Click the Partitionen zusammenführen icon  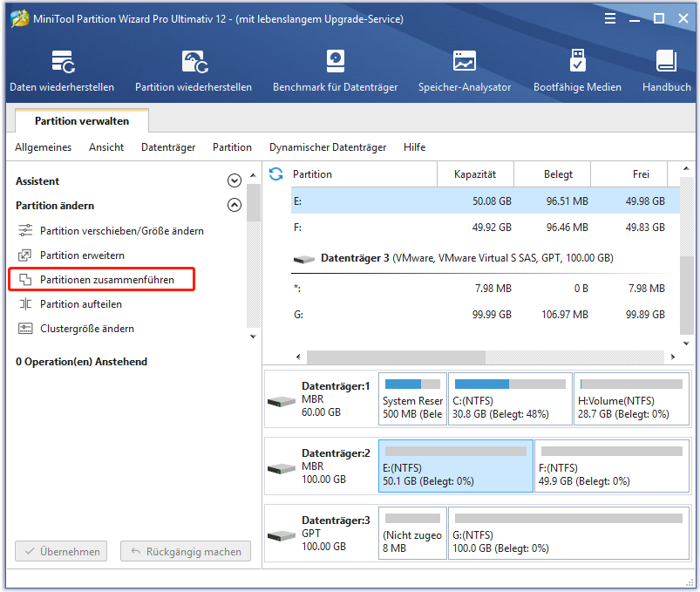[x=25, y=280]
